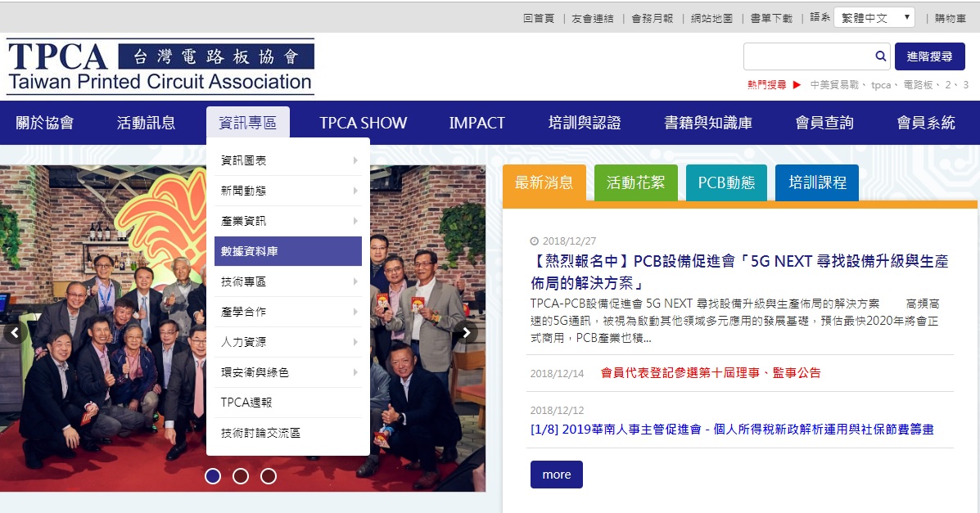The height and width of the screenshot is (513, 980).
Task: Open PCB設備促進會 5G NEXT headline
Action: click(739, 272)
